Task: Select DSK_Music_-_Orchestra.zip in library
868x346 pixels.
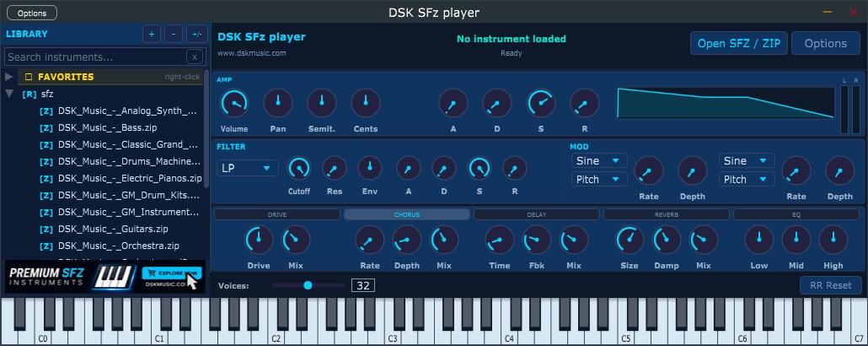Action: click(x=119, y=246)
